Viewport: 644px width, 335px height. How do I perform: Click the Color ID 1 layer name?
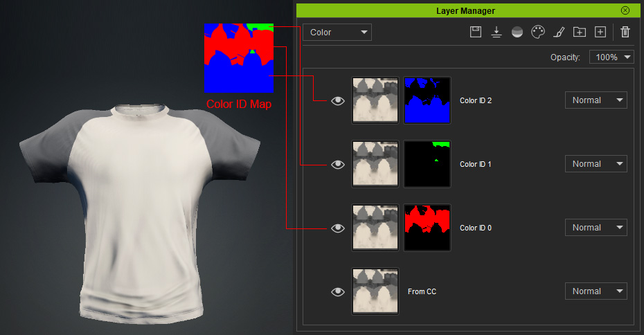point(475,164)
